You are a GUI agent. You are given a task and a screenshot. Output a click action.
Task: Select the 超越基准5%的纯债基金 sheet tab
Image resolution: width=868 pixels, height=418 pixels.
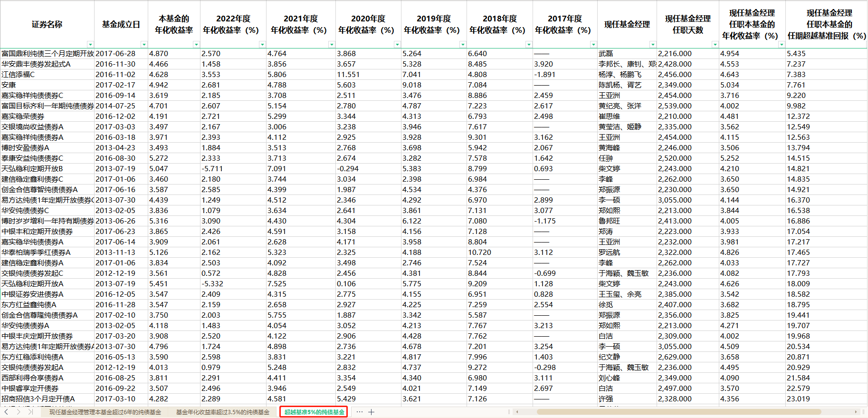click(314, 412)
